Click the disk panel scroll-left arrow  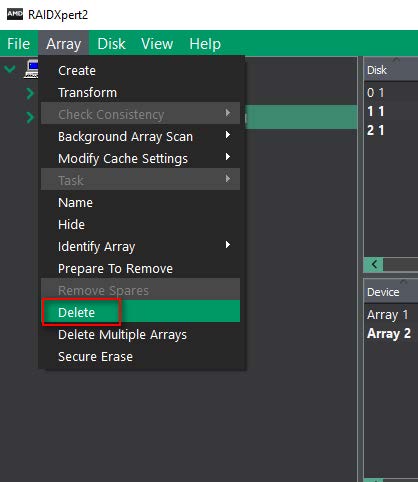[x=374, y=265]
